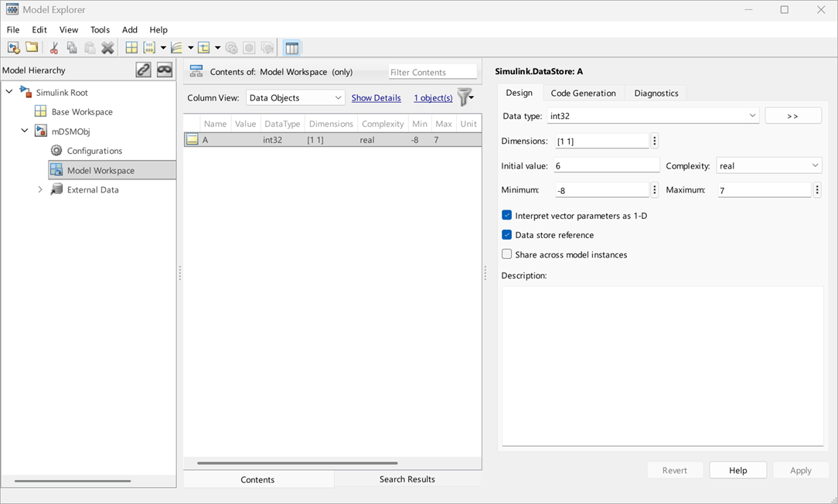Click the data store A row icon

tap(192, 139)
